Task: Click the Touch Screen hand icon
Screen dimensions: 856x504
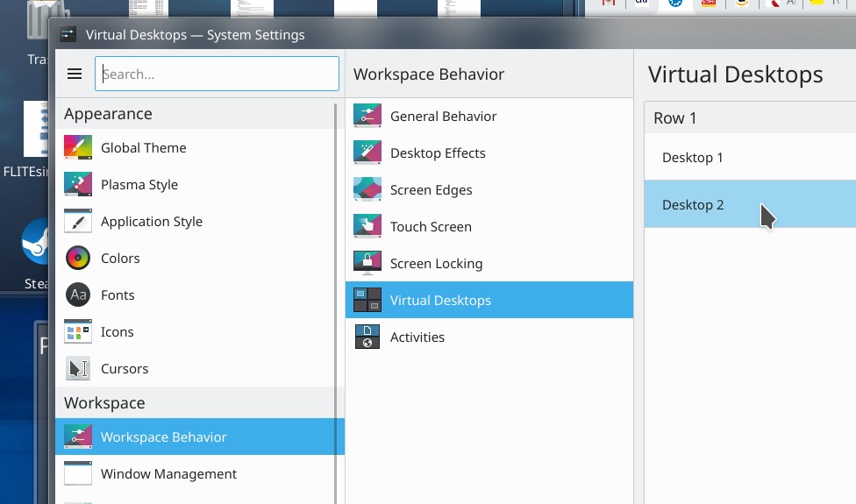Action: tap(367, 226)
